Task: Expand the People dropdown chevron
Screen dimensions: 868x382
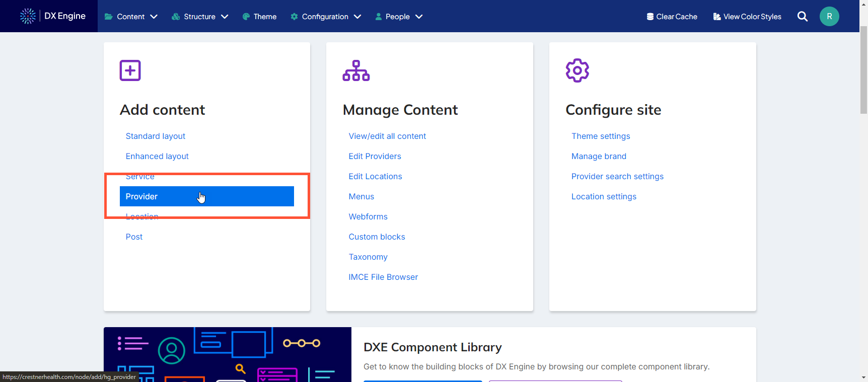Action: [x=419, y=17]
